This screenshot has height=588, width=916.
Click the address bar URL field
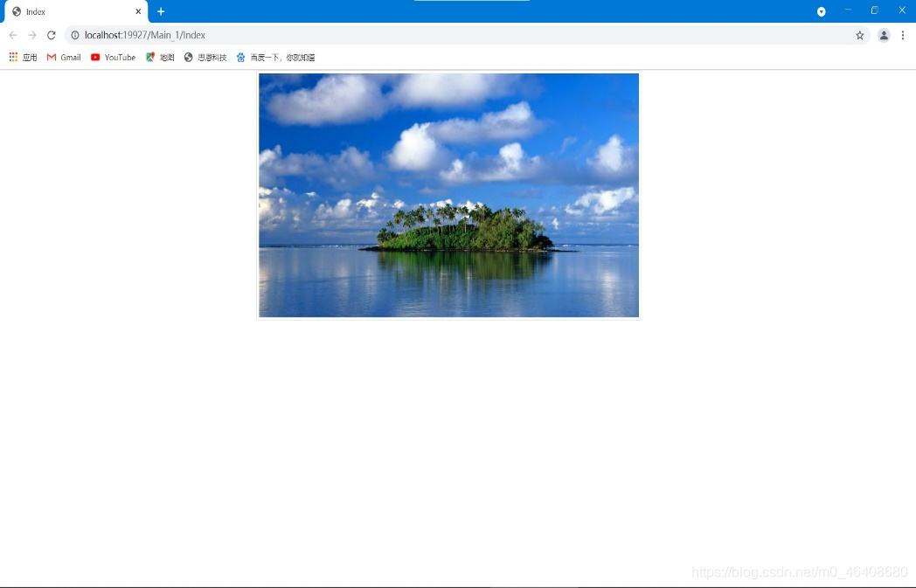coord(468,35)
